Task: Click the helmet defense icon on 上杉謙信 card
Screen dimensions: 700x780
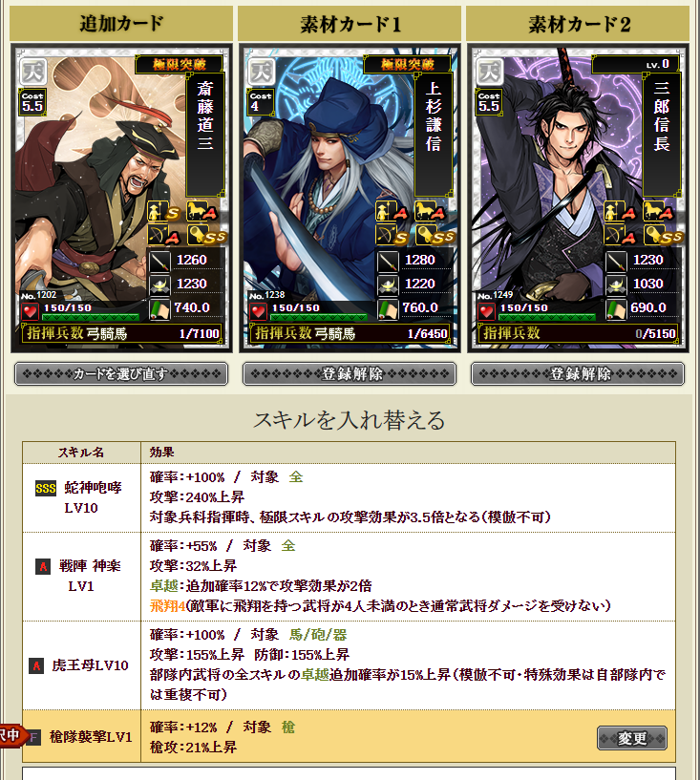Action: click(388, 285)
